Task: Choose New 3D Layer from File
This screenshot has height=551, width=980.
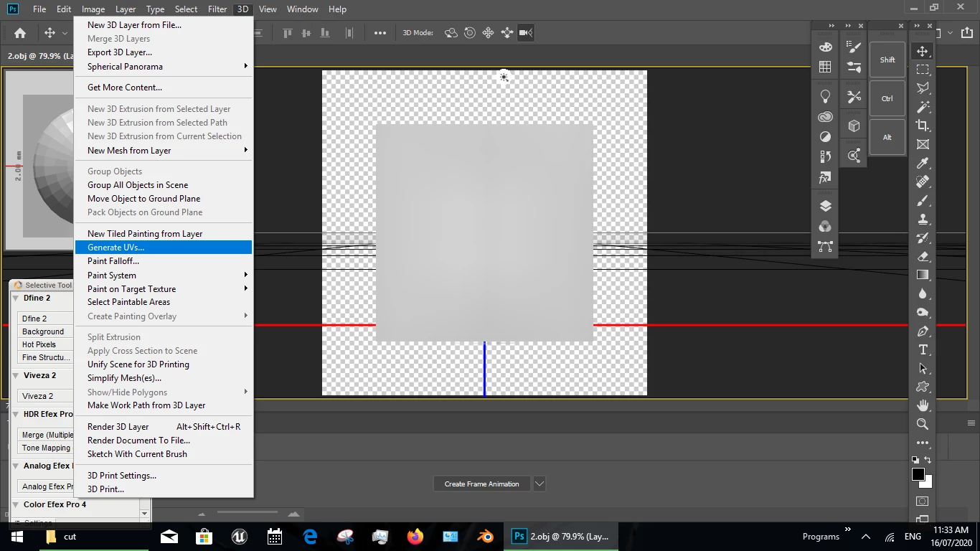Action: click(x=164, y=25)
